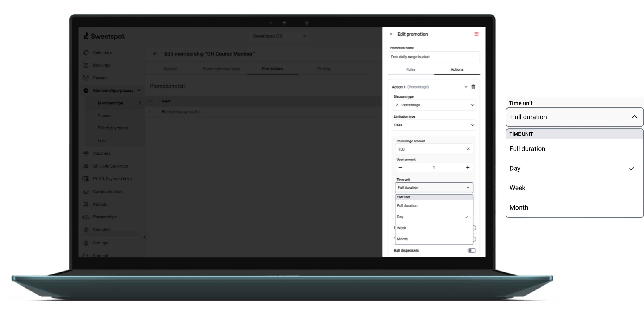
Task: Open Fees in the sidebar submenu
Action: pyautogui.click(x=102, y=141)
